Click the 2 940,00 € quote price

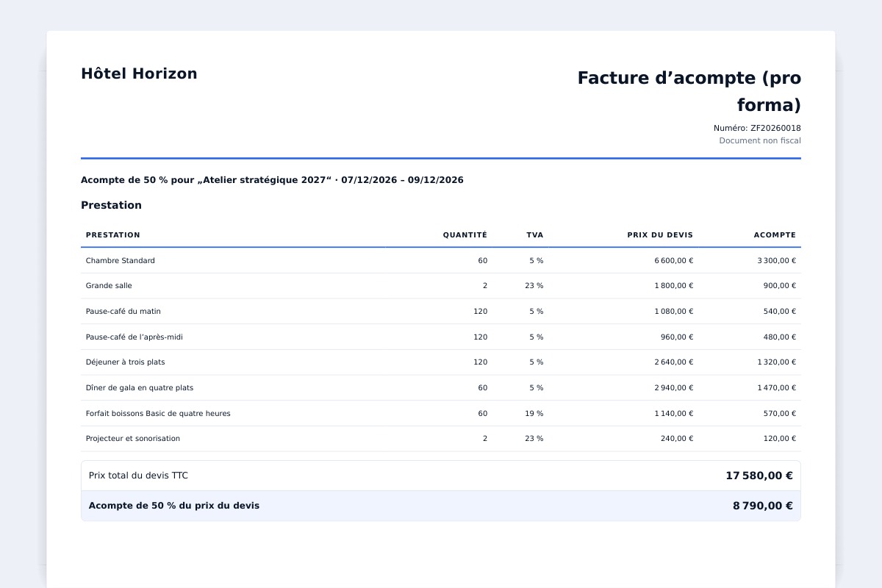674,387
